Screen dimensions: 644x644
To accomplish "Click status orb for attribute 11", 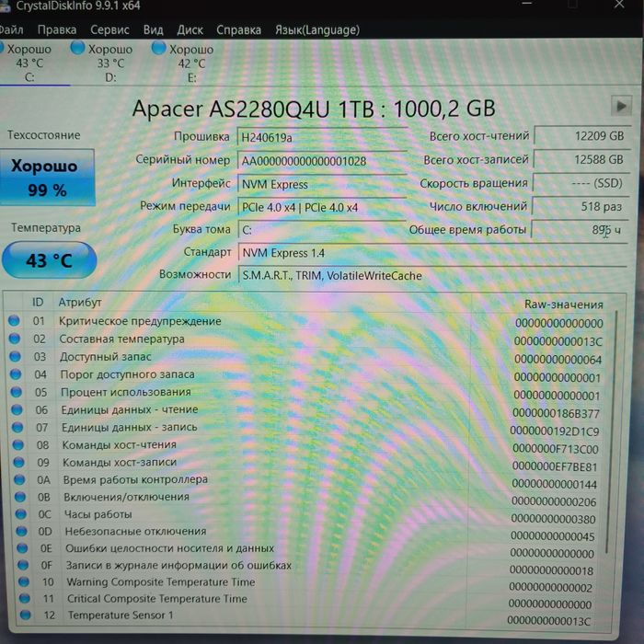I will pos(25,598).
